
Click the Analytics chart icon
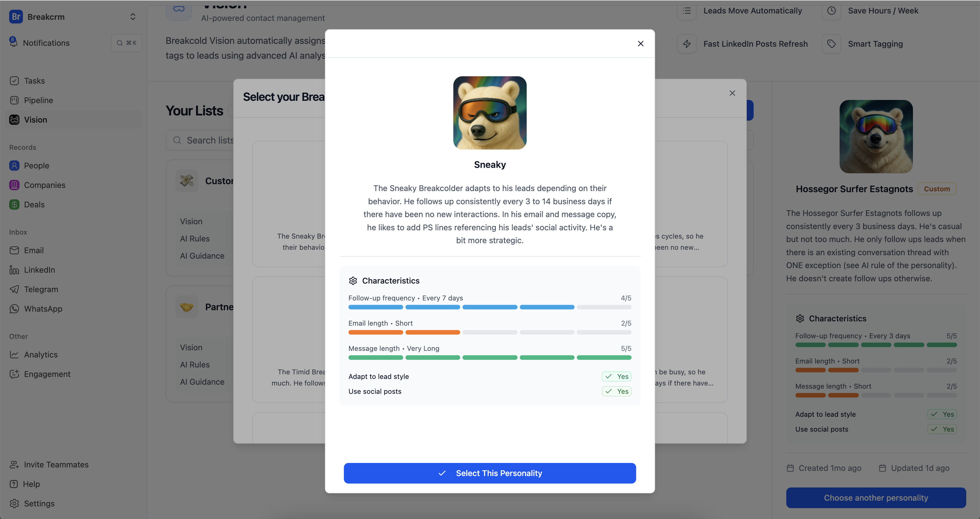tap(14, 355)
